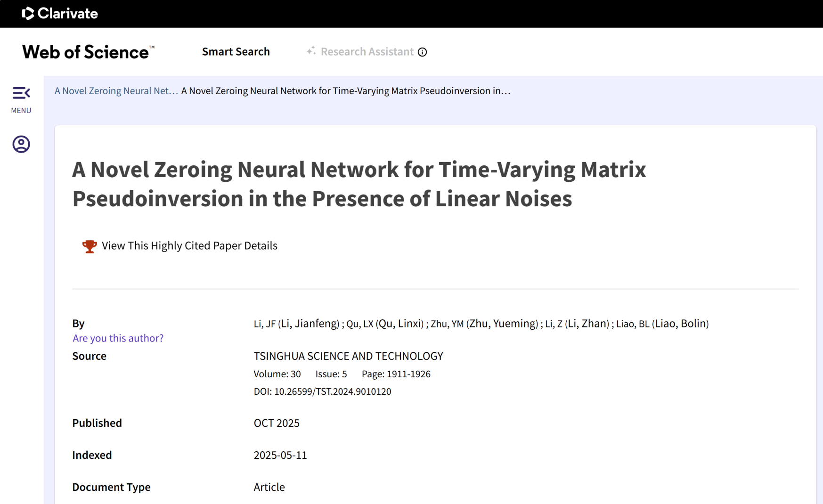This screenshot has width=823, height=504.
Task: Open TSINGHUA SCIENCE AND TECHNOLOGY journal source
Action: coord(348,356)
